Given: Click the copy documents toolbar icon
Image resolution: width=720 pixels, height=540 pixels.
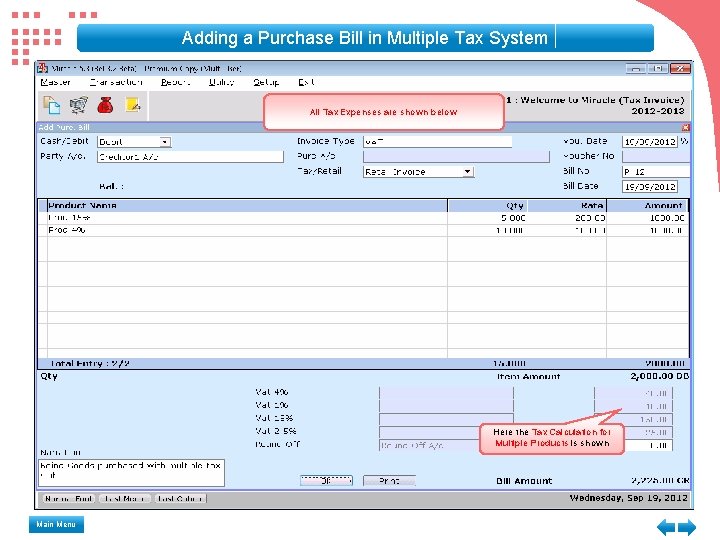Looking at the screenshot, I should coord(51,105).
